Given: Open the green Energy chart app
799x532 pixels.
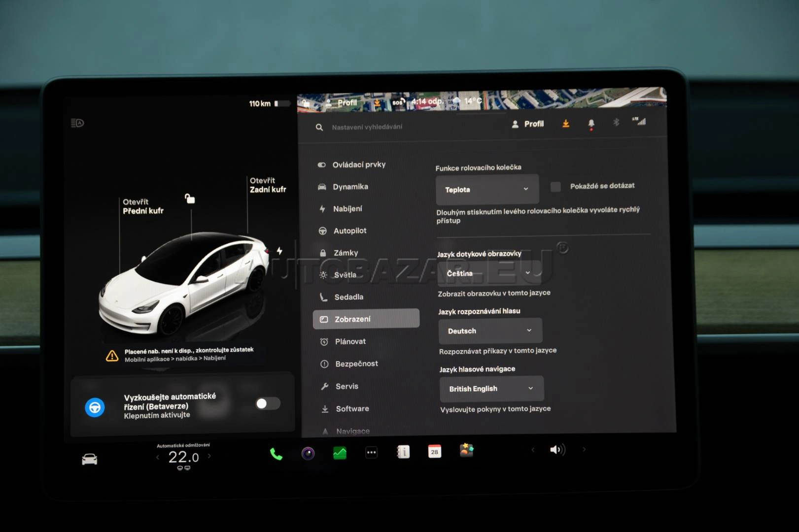Looking at the screenshot, I should coord(340,453).
